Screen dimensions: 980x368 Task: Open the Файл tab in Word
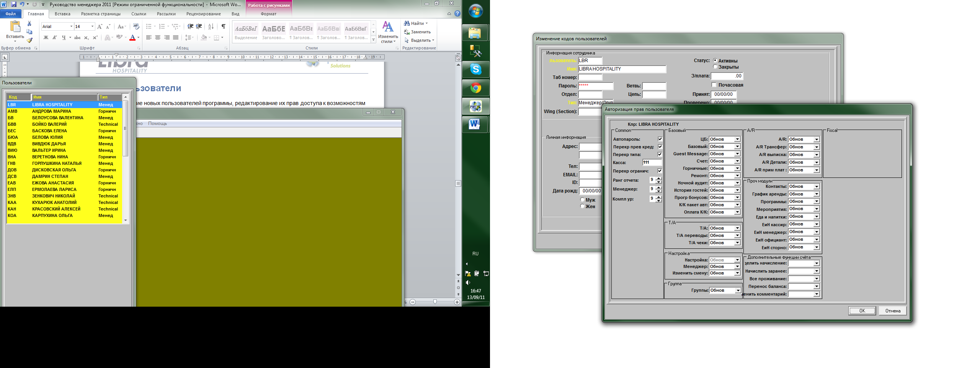pyautogui.click(x=11, y=14)
